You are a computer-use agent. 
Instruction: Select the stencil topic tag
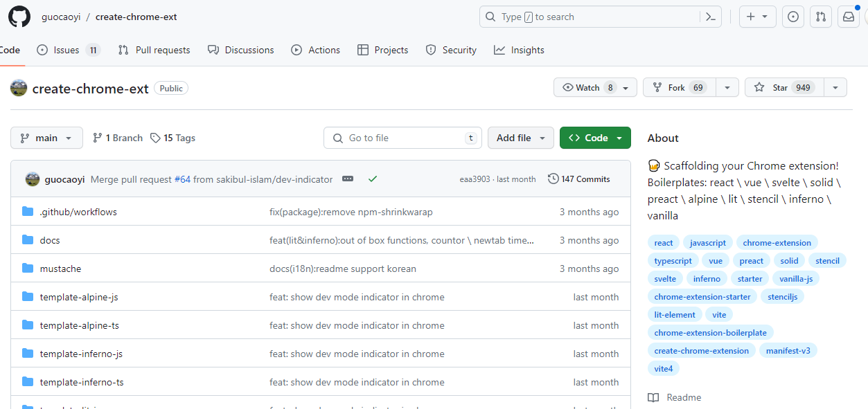tap(827, 261)
